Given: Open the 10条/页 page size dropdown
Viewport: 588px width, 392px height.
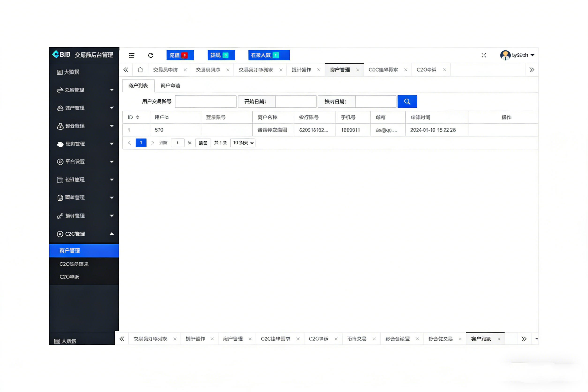Looking at the screenshot, I should pyautogui.click(x=242, y=143).
